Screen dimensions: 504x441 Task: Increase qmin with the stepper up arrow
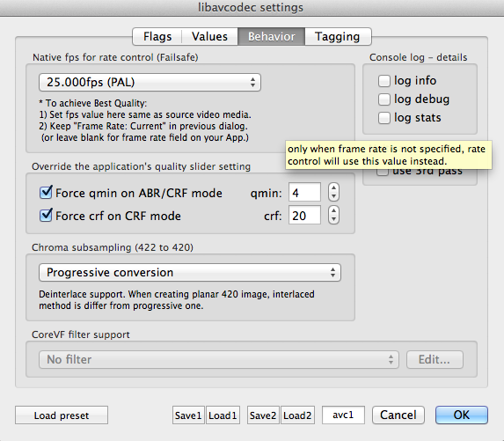tap(333, 187)
